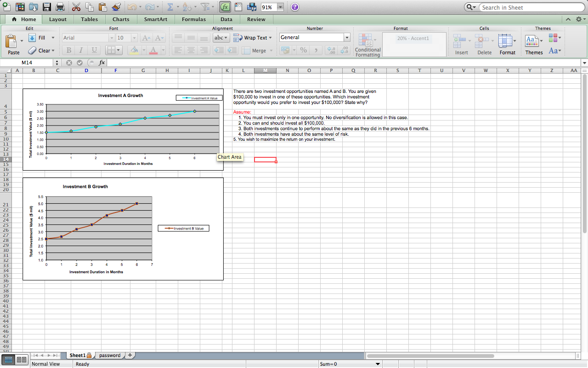Cut selection with the scissors icon
The width and height of the screenshot is (588, 368).
pyautogui.click(x=76, y=7)
